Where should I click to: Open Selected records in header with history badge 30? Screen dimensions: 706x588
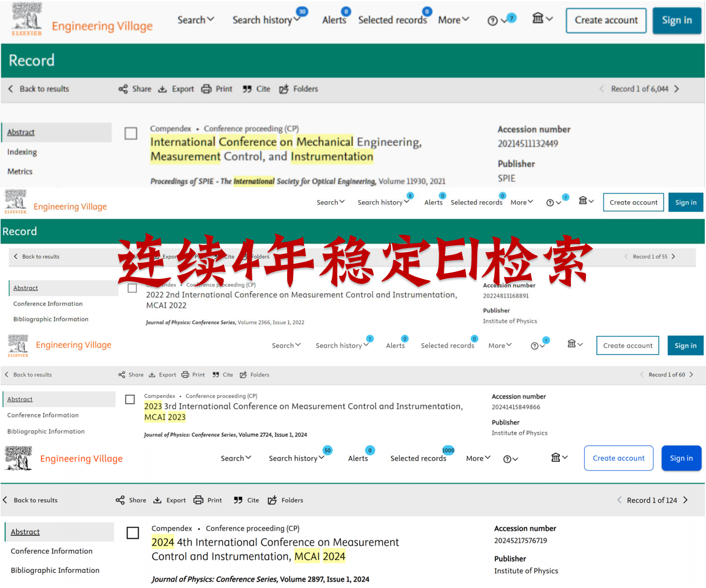pyautogui.click(x=393, y=20)
